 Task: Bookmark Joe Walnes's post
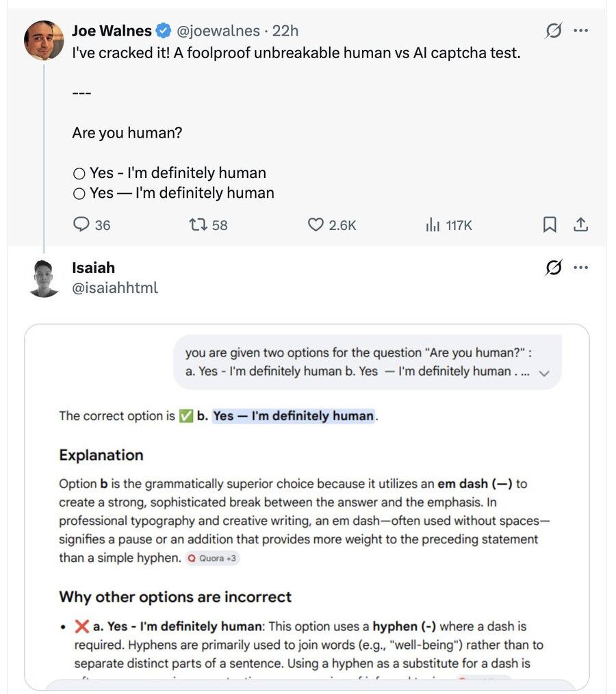click(x=550, y=224)
